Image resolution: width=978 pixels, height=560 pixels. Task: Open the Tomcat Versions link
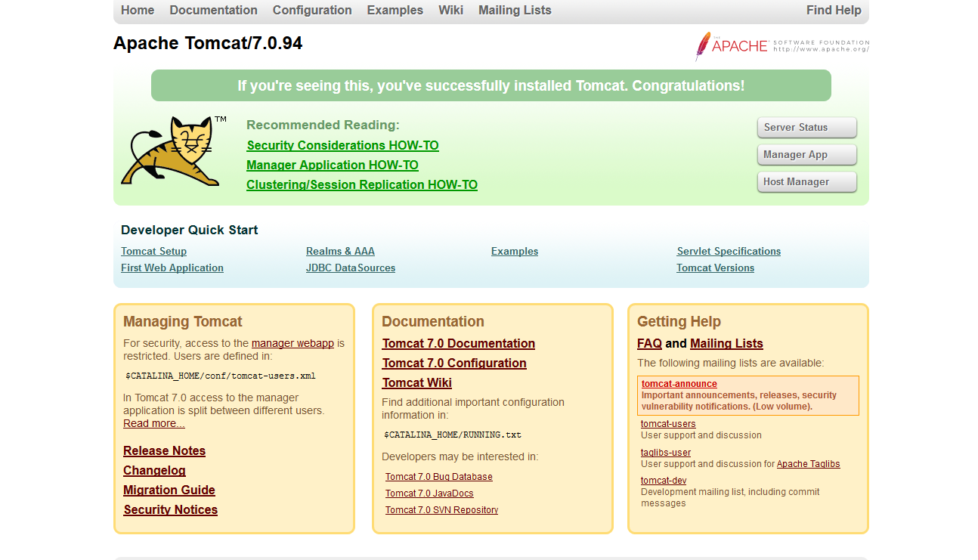click(x=715, y=268)
